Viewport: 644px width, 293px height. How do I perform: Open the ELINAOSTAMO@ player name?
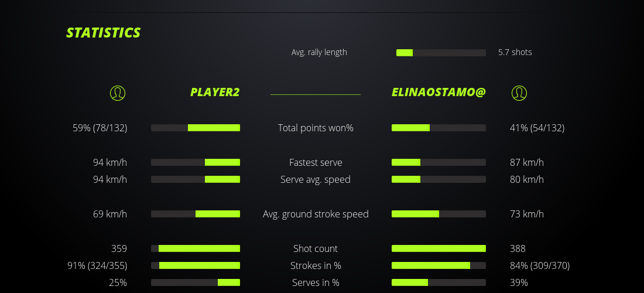[439, 93]
